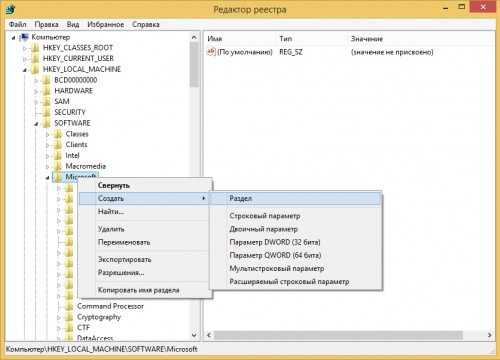
Task: Click the HKEY_CLASSES_ROOT folder icon
Action: point(35,48)
